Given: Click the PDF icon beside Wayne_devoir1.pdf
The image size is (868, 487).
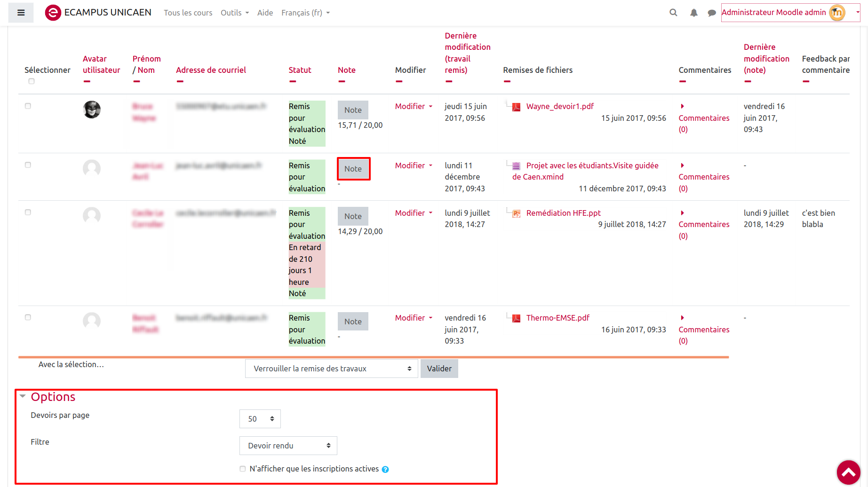Looking at the screenshot, I should [516, 107].
